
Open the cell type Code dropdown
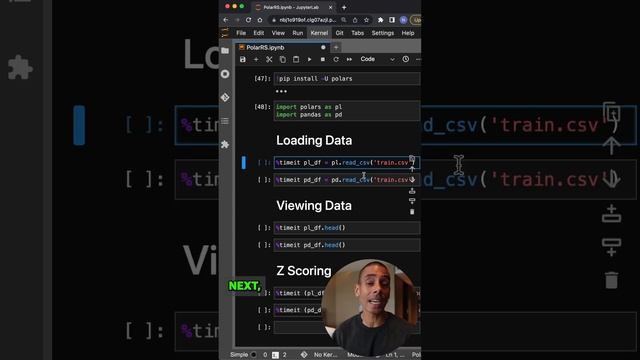point(377,59)
